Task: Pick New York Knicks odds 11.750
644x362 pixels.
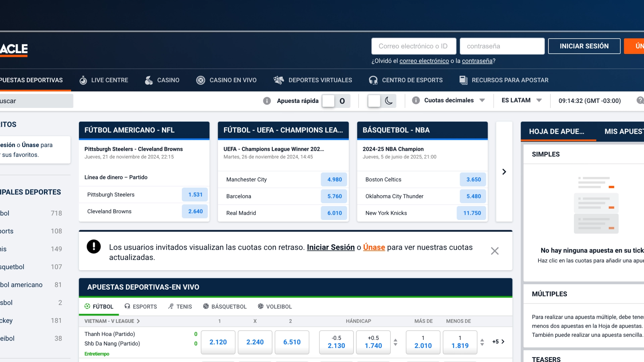Action: point(472,213)
